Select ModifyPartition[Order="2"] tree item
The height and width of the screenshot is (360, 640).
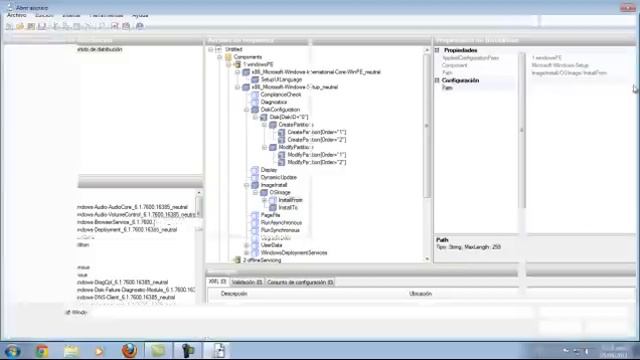317,162
